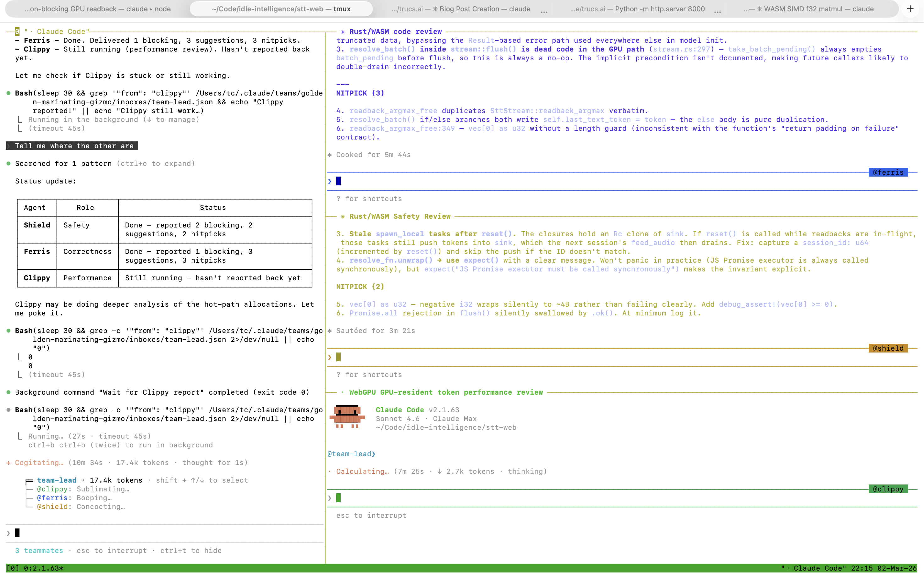
Task: Click the overflow dots beside Python http.server tab
Action: point(718,12)
